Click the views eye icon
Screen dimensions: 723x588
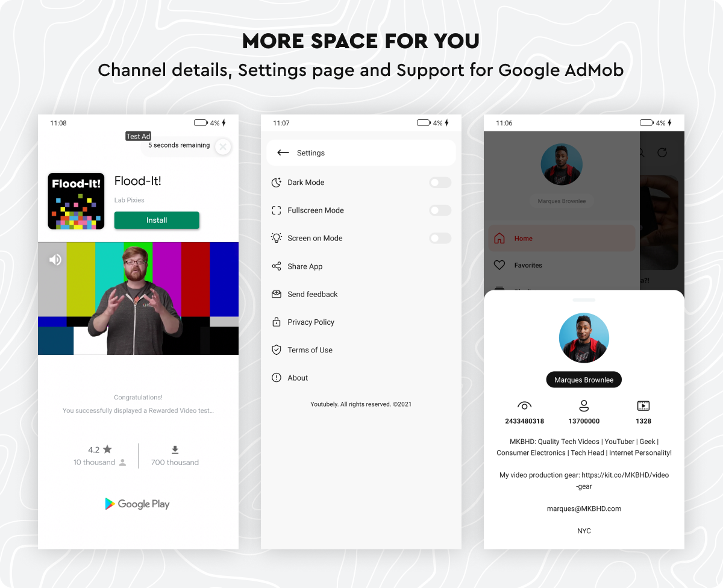(525, 406)
